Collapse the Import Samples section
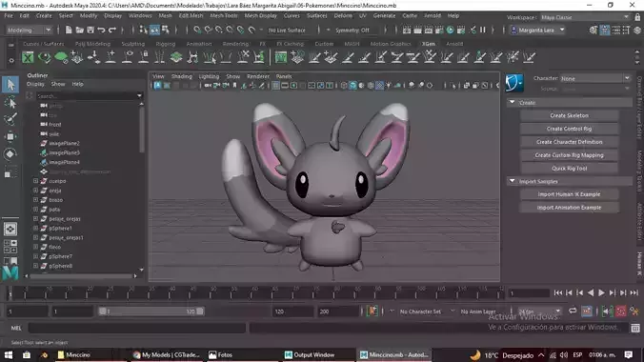 pos(513,181)
